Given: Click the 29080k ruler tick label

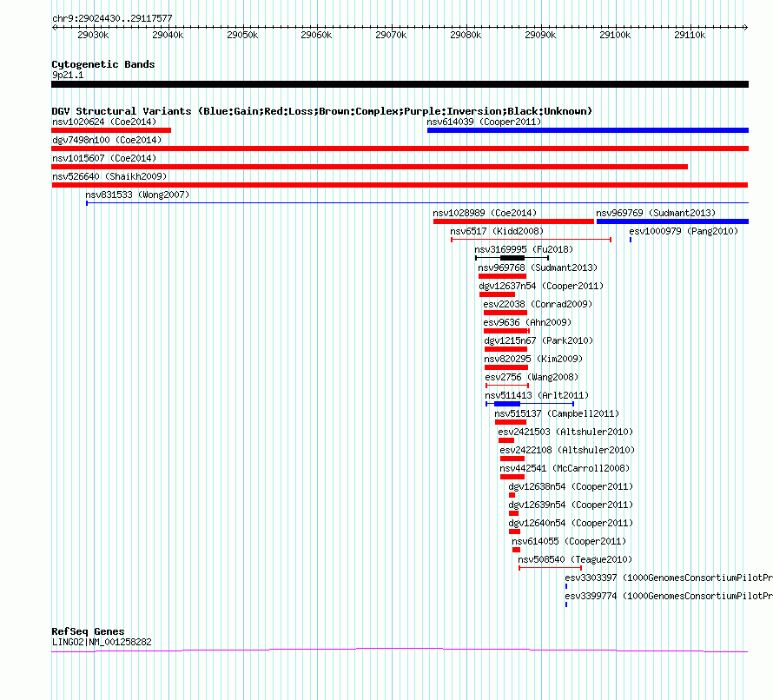Looking at the screenshot, I should 466,35.
